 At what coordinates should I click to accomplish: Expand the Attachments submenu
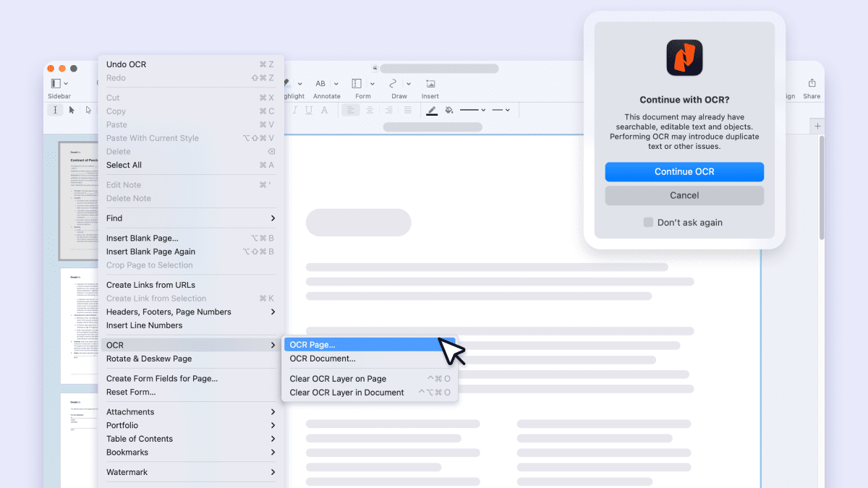point(273,412)
